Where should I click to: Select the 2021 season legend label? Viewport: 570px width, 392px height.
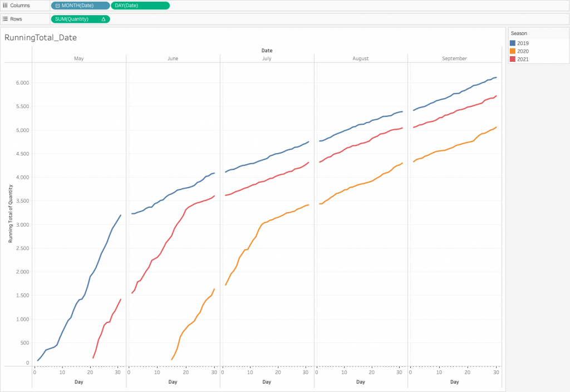pyautogui.click(x=523, y=59)
